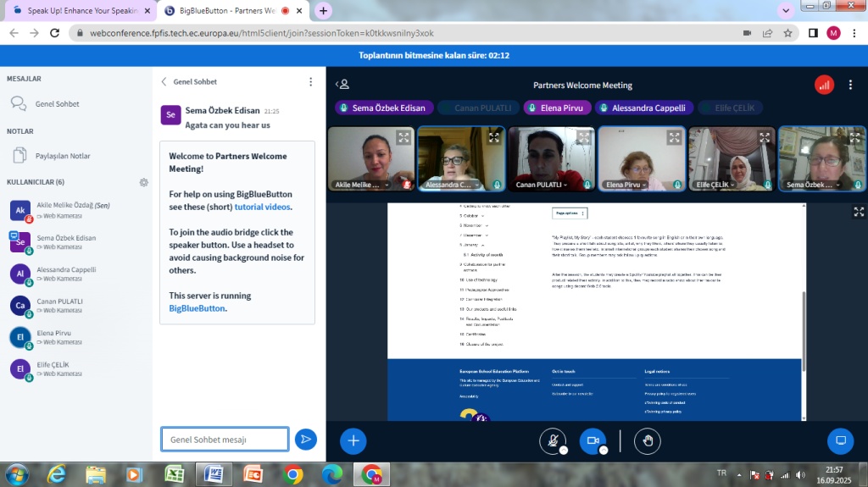Send the chat message with arrow icon
This screenshot has height=487, width=868.
[x=305, y=439]
